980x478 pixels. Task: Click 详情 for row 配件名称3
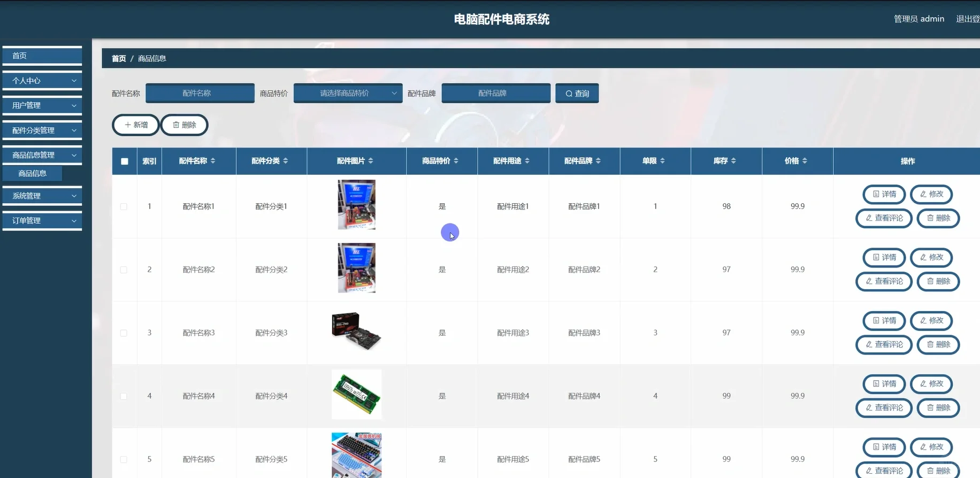pos(884,320)
